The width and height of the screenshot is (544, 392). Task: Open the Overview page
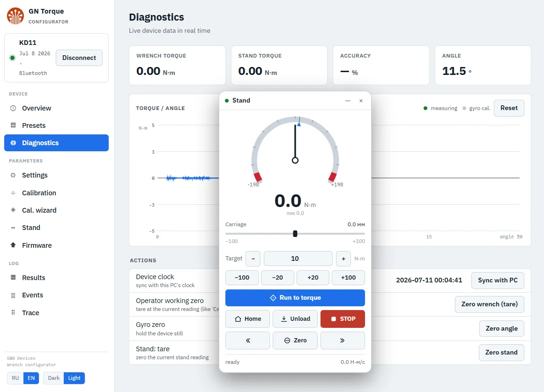click(x=56, y=108)
